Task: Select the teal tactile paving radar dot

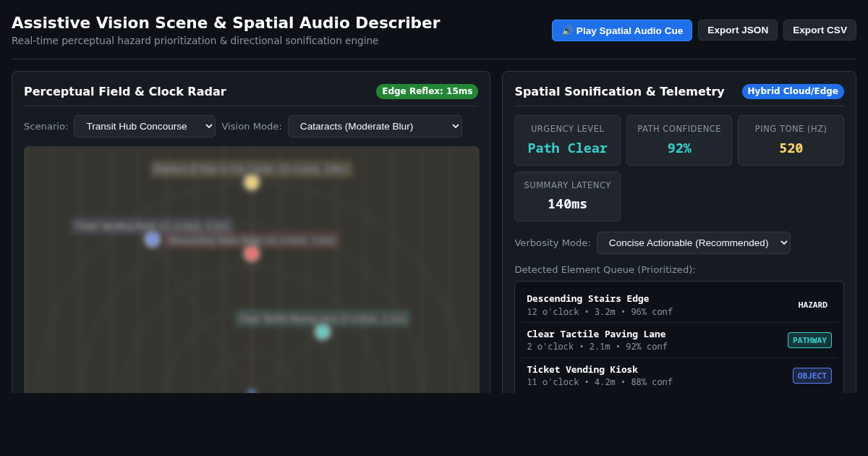Action: [323, 332]
